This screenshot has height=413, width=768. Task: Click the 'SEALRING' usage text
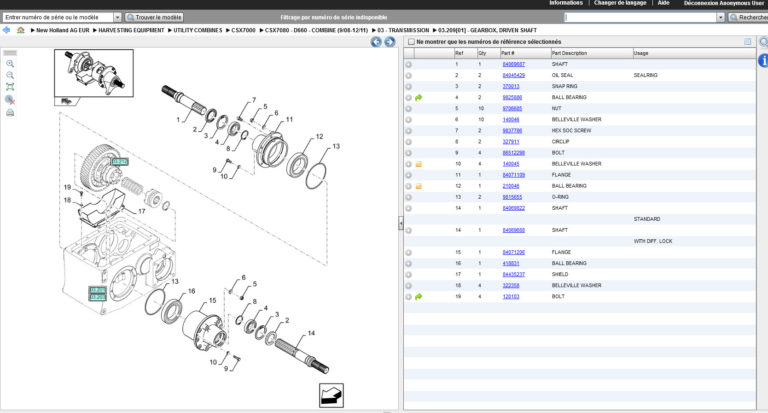click(x=646, y=75)
